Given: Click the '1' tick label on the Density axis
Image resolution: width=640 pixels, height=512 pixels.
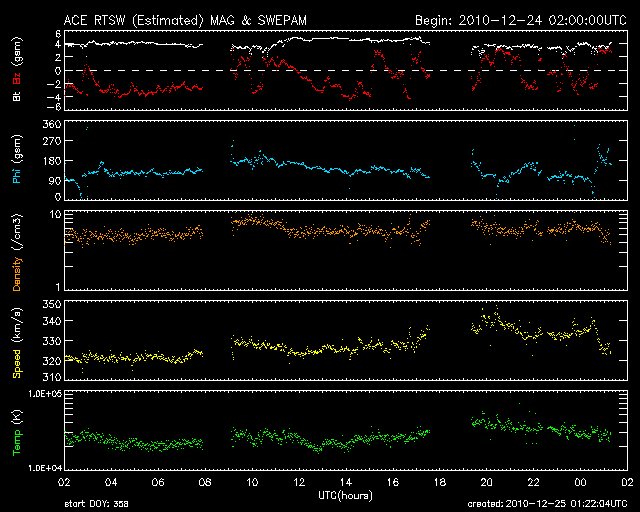Looking at the screenshot, I should pyautogui.click(x=58, y=287).
